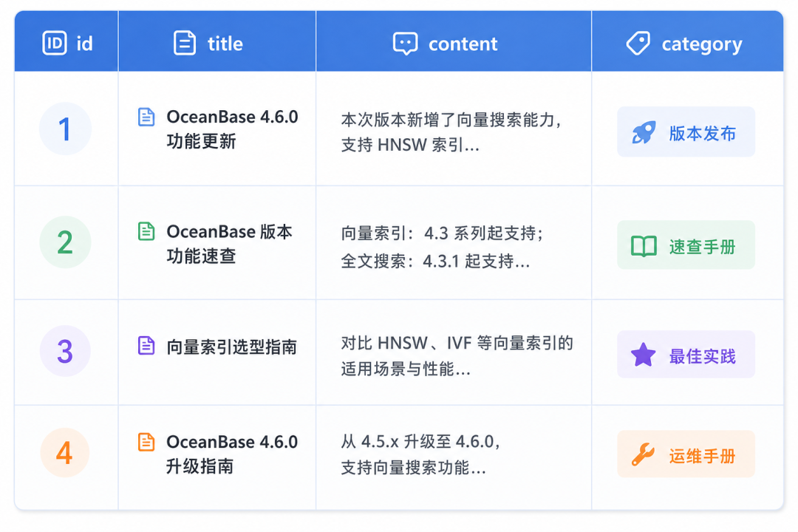Click the 'category' column header text
The width and height of the screenshot is (798, 532).
pos(702,45)
